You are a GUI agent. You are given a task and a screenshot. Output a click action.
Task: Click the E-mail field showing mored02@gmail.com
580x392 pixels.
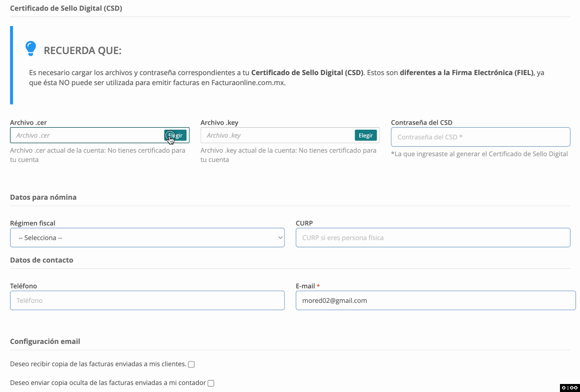point(435,300)
